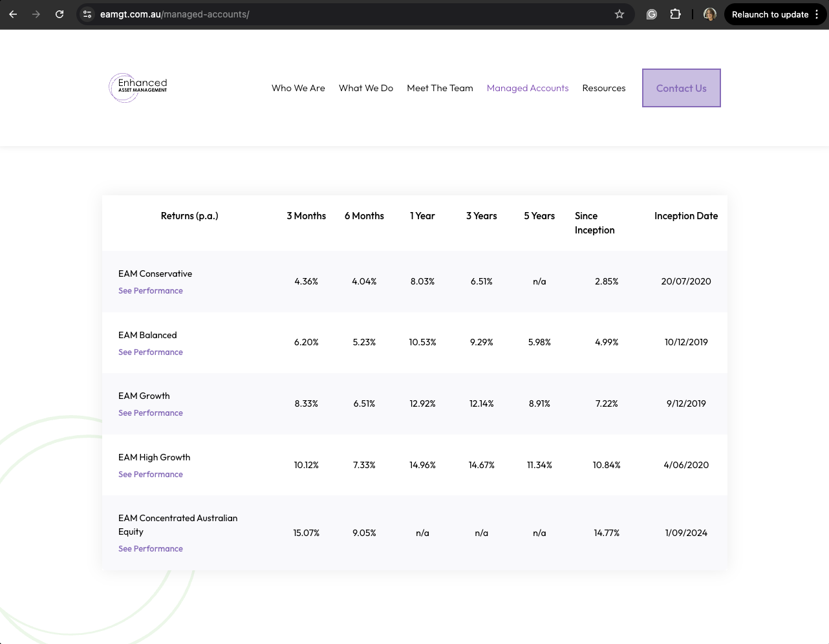Image resolution: width=829 pixels, height=644 pixels.
Task: Click the 10.12% High Growth 3 Months value
Action: pyautogui.click(x=307, y=466)
